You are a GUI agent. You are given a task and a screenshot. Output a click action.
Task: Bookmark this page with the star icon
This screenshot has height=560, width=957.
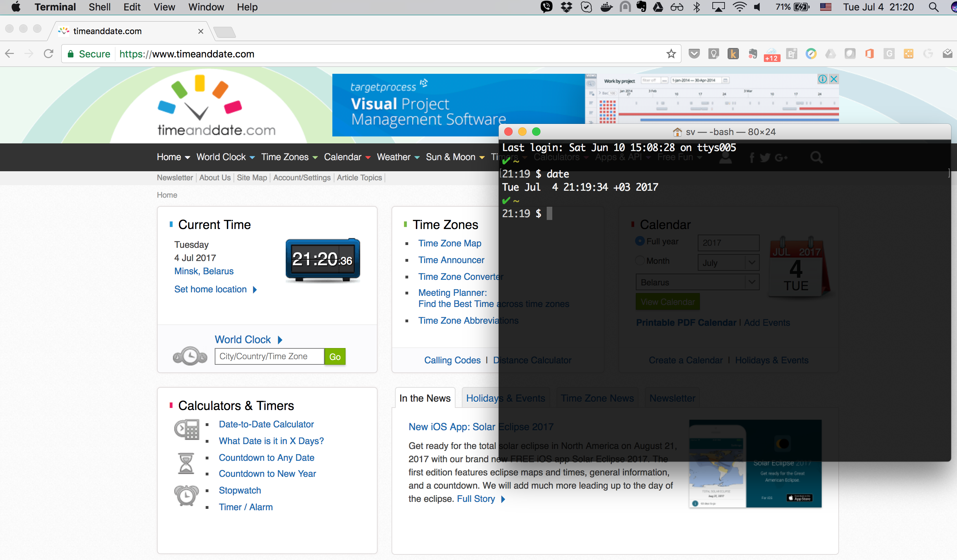point(671,54)
